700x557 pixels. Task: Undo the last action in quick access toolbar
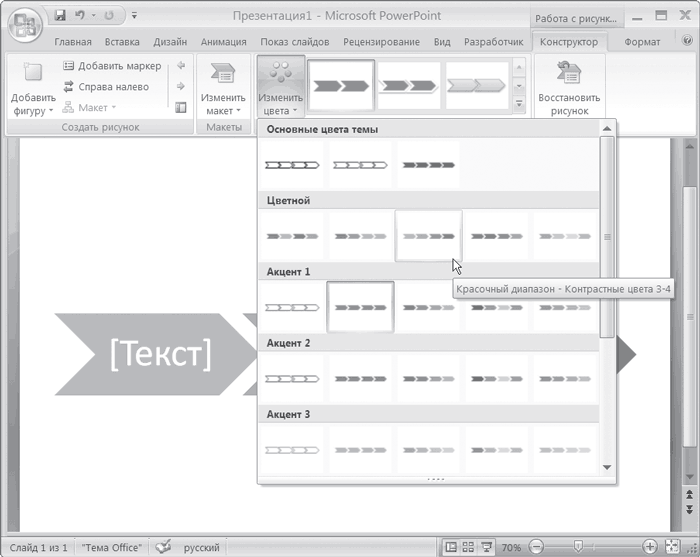(81, 16)
